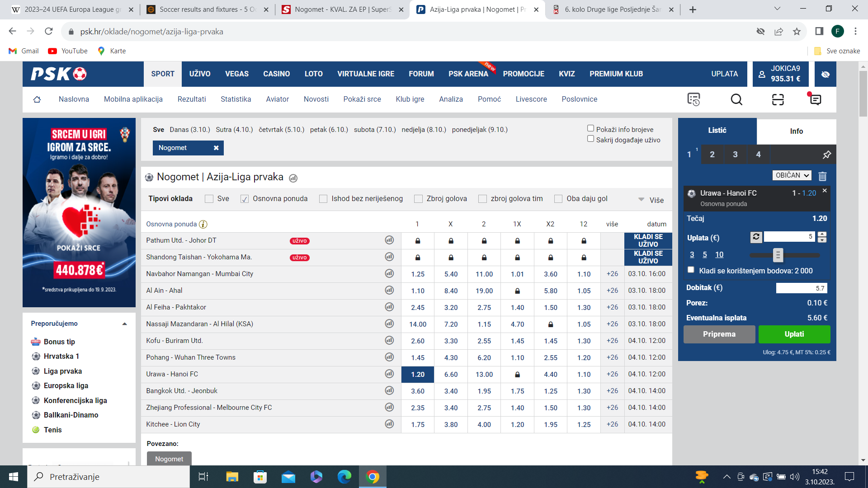Click the green Uplati button
Image resolution: width=868 pixels, height=488 pixels.
pyautogui.click(x=794, y=334)
